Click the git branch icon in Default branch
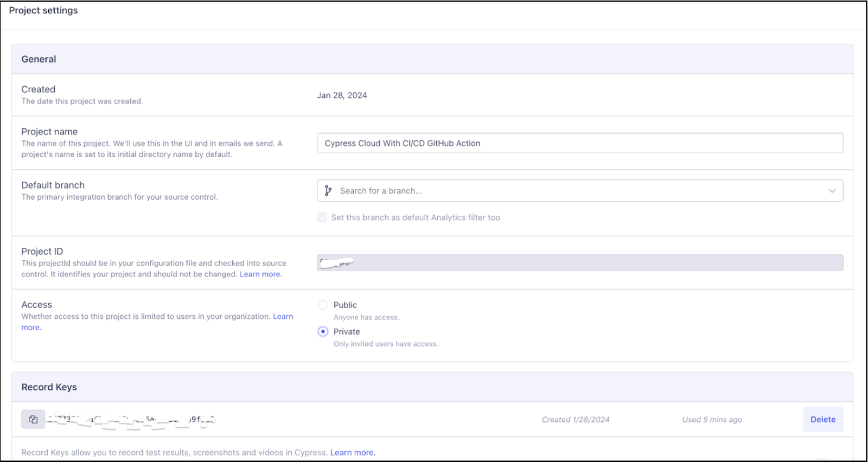868x462 pixels. coord(328,191)
